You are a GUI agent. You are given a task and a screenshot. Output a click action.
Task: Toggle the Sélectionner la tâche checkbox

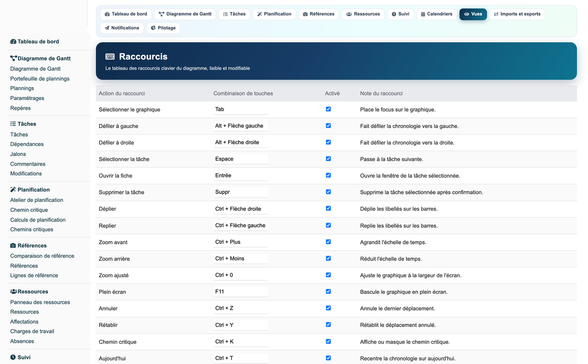pos(328,159)
